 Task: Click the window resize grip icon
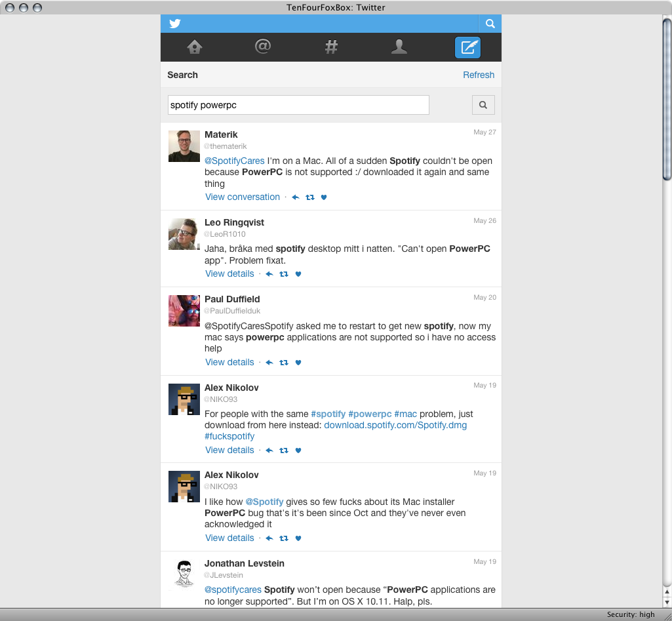click(667, 615)
